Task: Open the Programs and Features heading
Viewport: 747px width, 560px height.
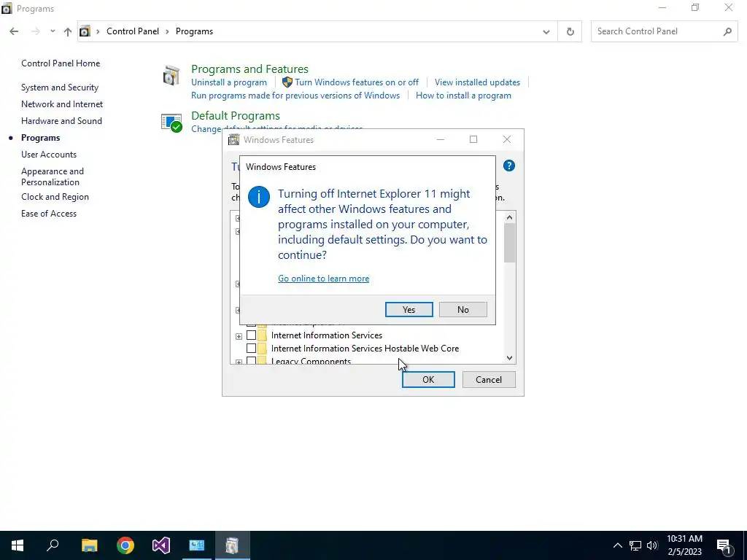Action: [249, 69]
